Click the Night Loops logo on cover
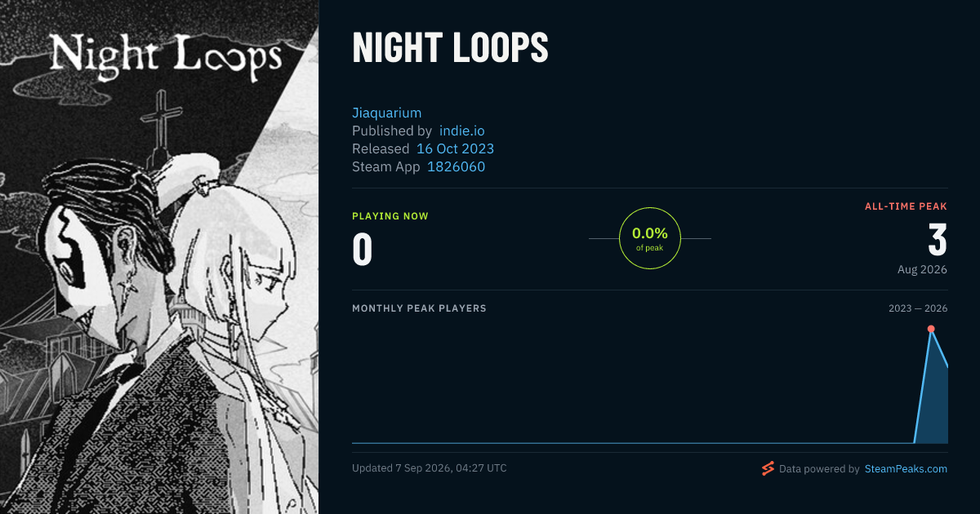 click(x=165, y=55)
